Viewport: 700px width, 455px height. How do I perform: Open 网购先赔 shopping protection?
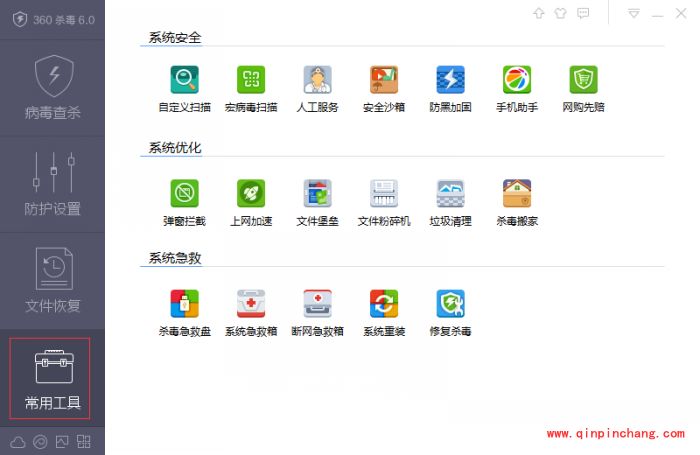pos(583,88)
